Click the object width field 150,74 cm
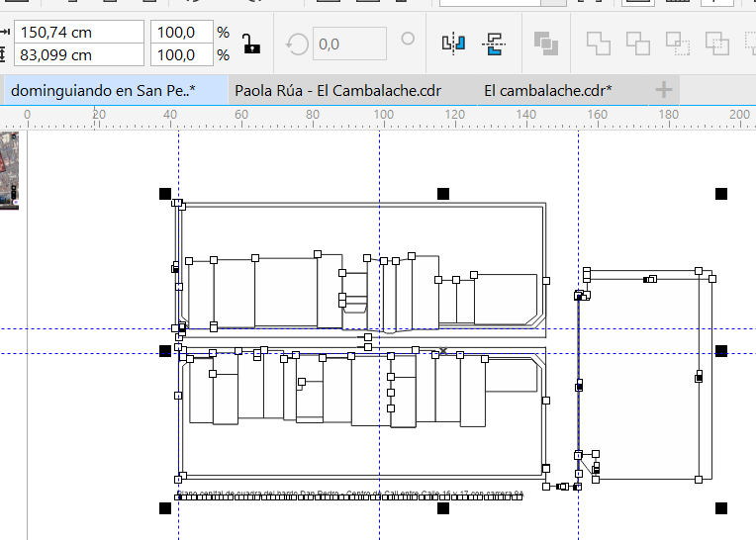756x540 pixels. pyautogui.click(x=79, y=33)
